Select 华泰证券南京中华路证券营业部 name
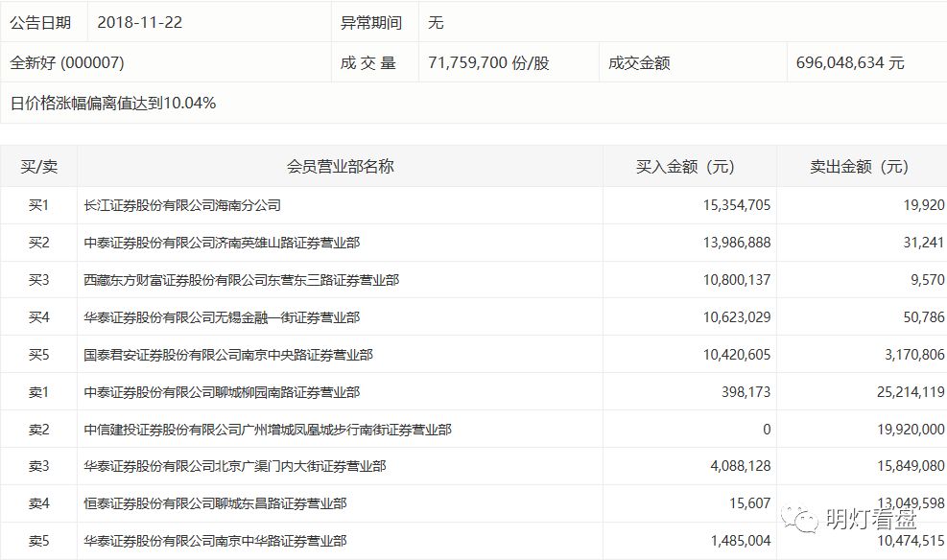 (215, 541)
